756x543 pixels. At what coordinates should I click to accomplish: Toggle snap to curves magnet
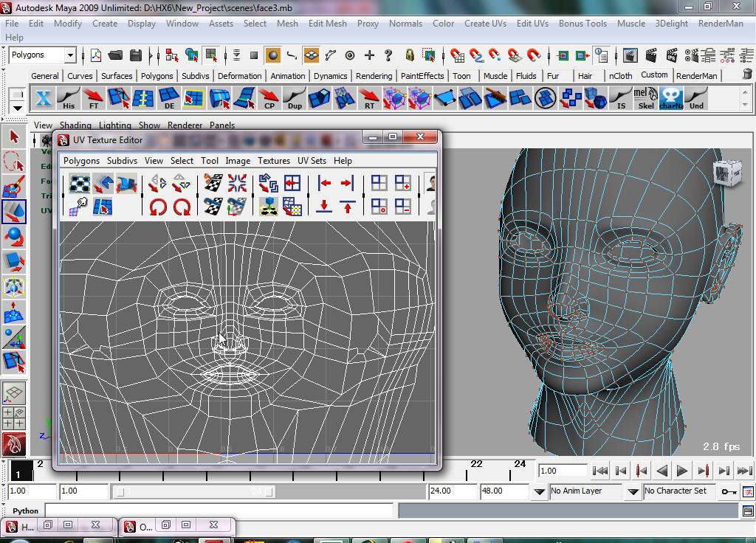(x=476, y=55)
